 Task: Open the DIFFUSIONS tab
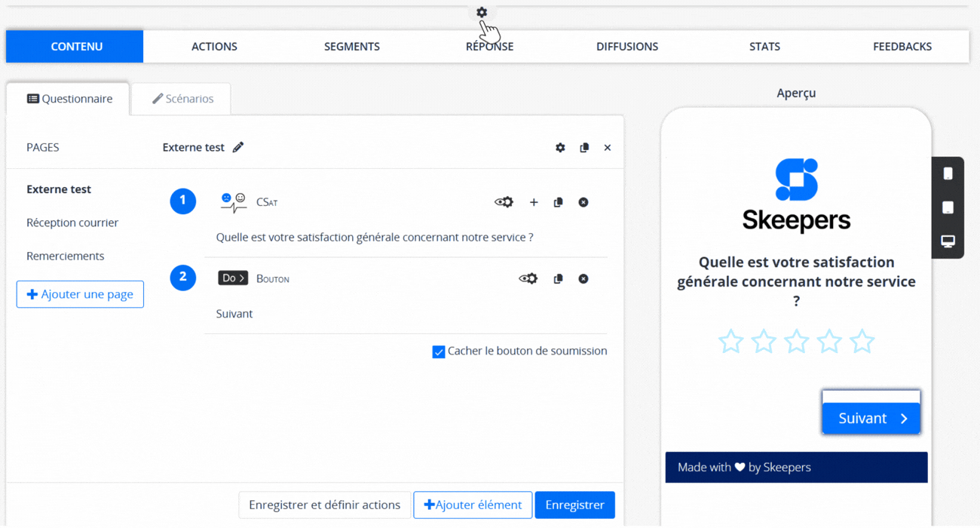(627, 47)
